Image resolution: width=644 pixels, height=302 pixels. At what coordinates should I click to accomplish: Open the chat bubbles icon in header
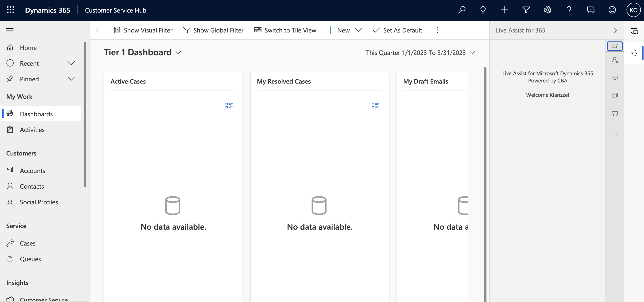point(591,10)
